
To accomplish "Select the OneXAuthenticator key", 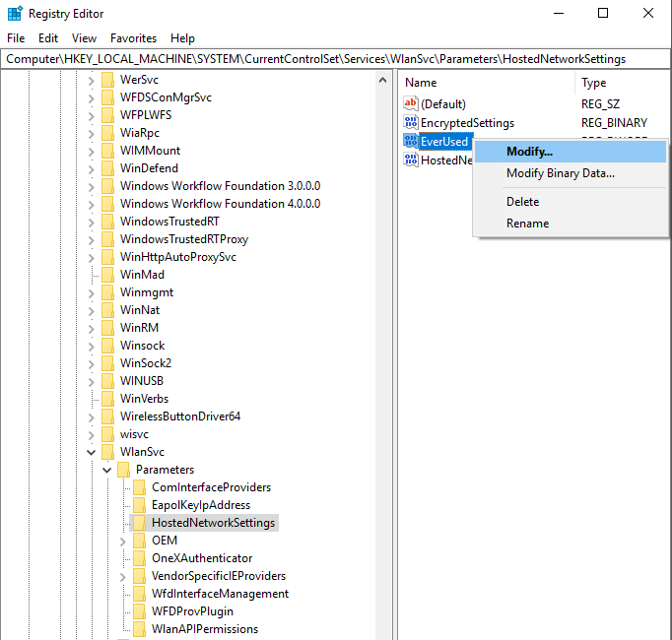I will click(x=202, y=558).
